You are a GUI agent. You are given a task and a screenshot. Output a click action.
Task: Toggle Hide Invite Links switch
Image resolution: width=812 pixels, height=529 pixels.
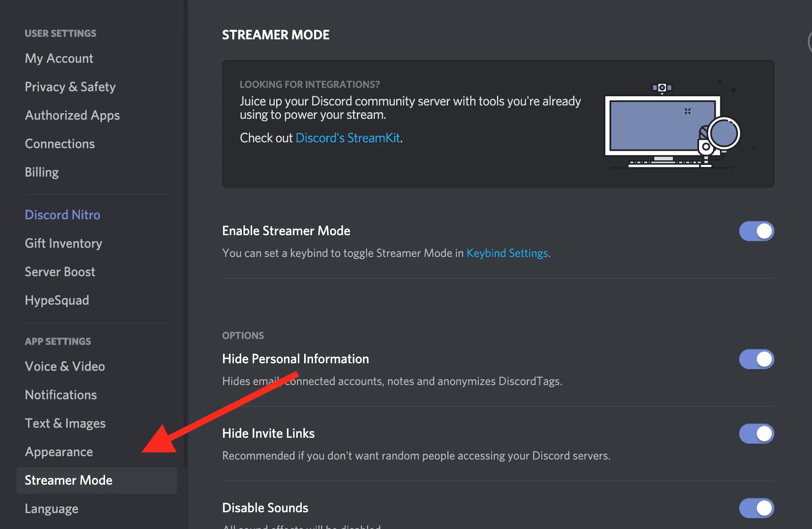tap(756, 434)
